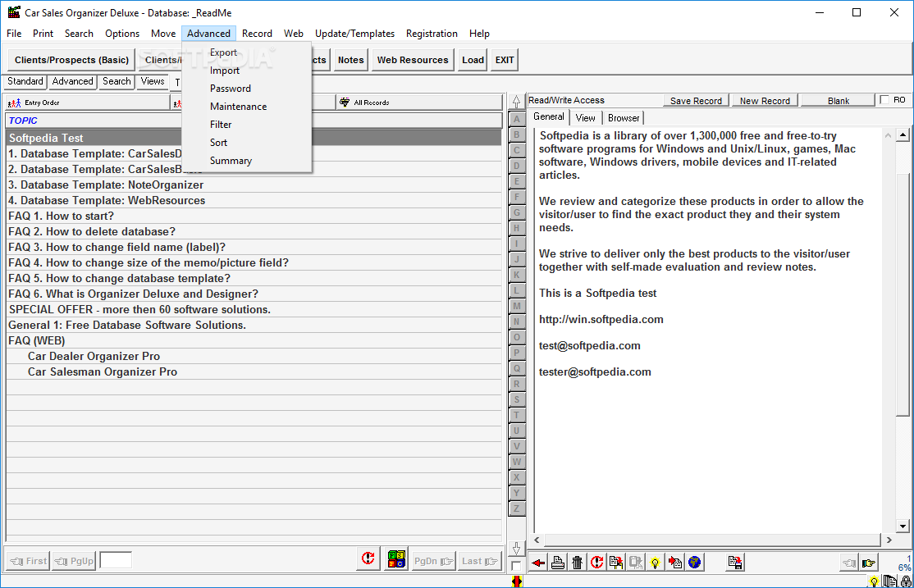The image size is (914, 588).
Task: Jump to letter S in alphabet index
Action: coord(516,399)
